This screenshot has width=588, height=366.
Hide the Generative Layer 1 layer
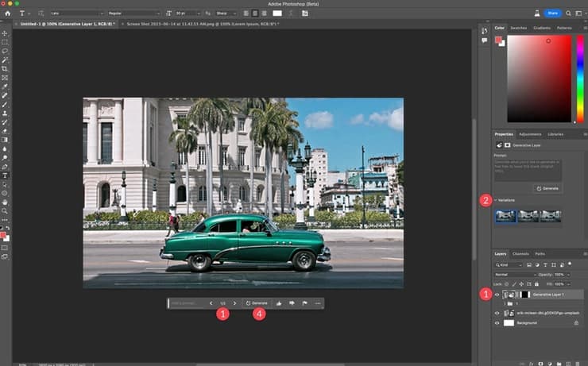[497, 295]
